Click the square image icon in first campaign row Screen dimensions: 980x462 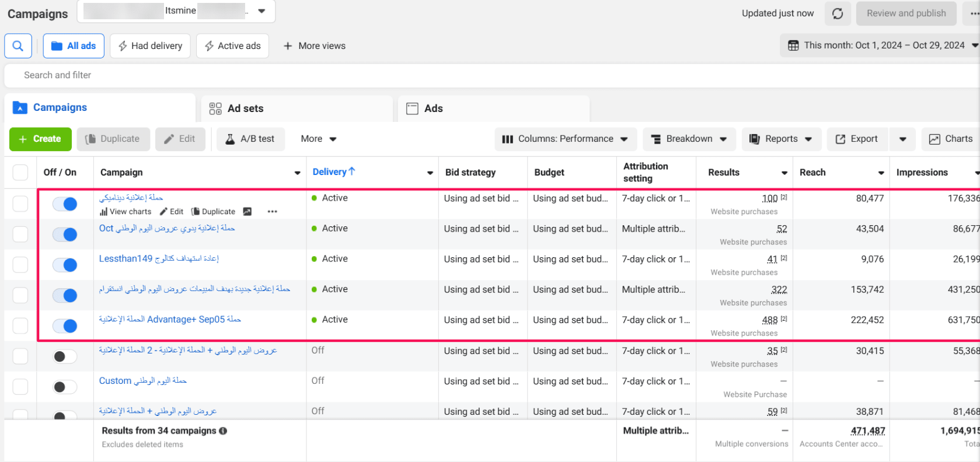click(247, 212)
